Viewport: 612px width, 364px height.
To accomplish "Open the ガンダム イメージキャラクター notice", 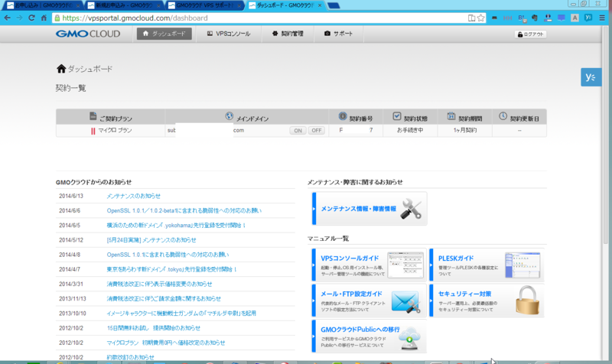I will tap(181, 314).
